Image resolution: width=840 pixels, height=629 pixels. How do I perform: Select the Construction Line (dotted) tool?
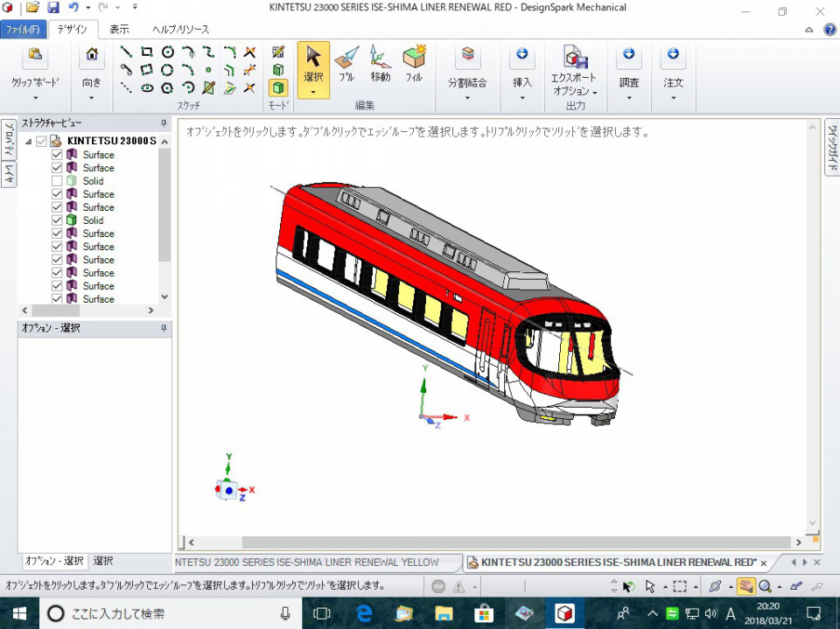tap(126, 87)
